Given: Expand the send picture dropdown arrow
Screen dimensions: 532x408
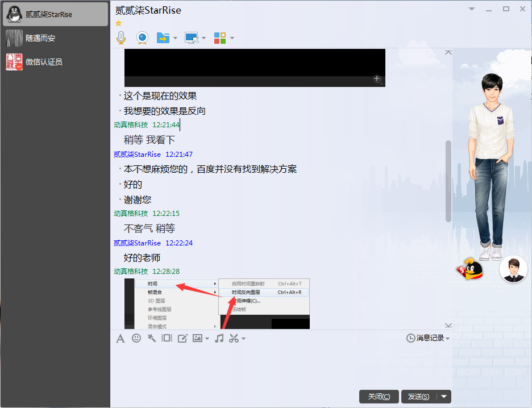Looking at the screenshot, I should coord(207,339).
